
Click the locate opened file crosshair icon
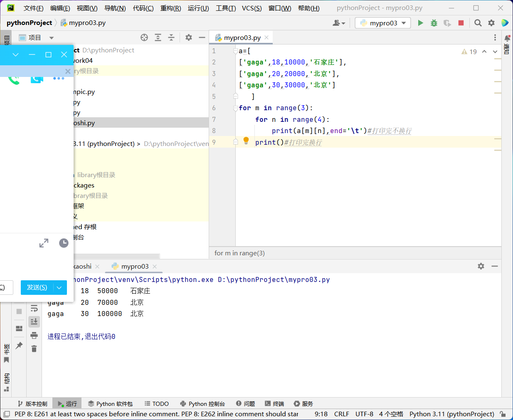tap(144, 37)
